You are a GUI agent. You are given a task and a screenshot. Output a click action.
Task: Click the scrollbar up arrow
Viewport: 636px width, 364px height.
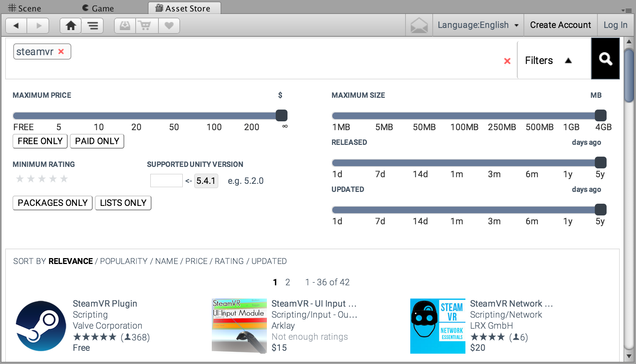point(629,42)
